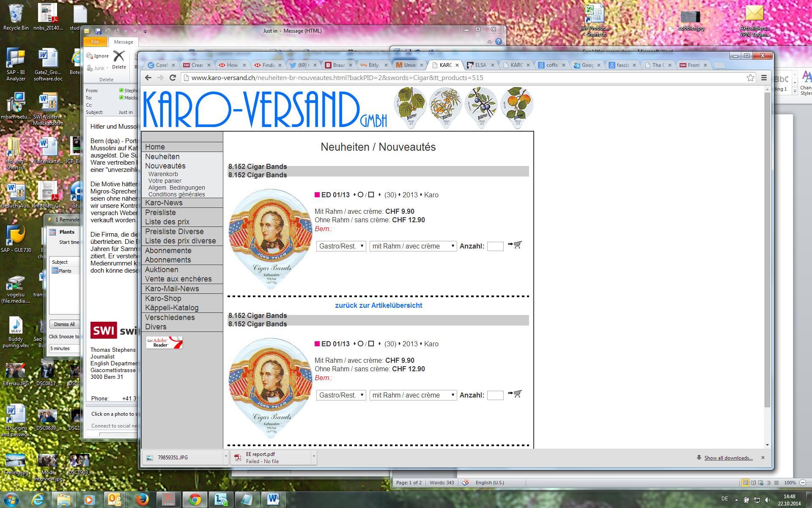This screenshot has height=508, width=812.
Task: Open Junk dropdown in Outlook ribbon
Action: click(x=98, y=68)
